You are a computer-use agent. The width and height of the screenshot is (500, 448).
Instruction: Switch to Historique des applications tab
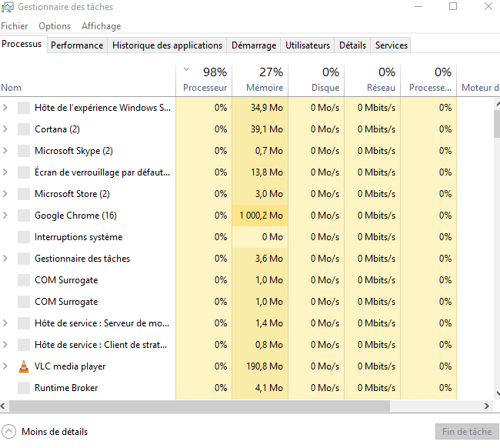coord(167,45)
